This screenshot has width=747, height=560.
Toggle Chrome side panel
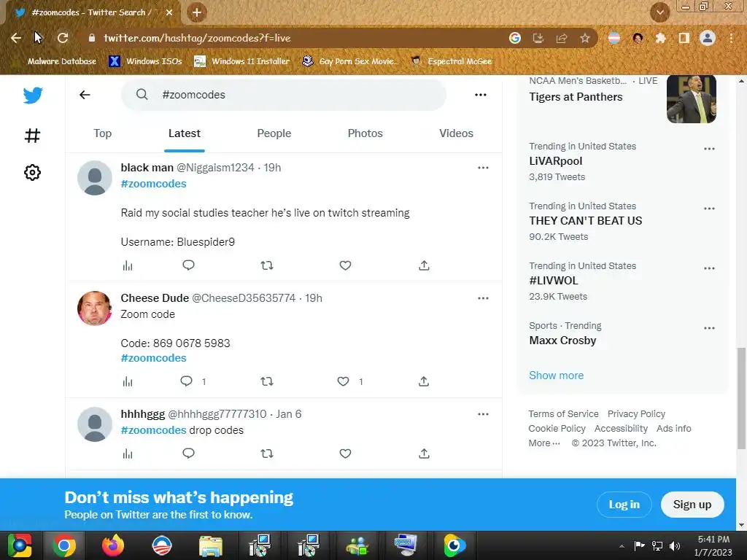pos(684,38)
